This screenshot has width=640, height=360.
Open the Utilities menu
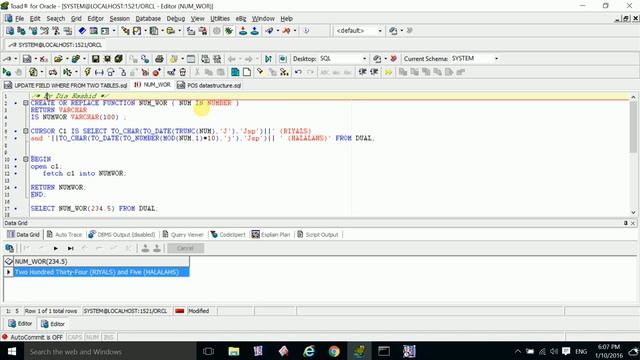point(220,18)
